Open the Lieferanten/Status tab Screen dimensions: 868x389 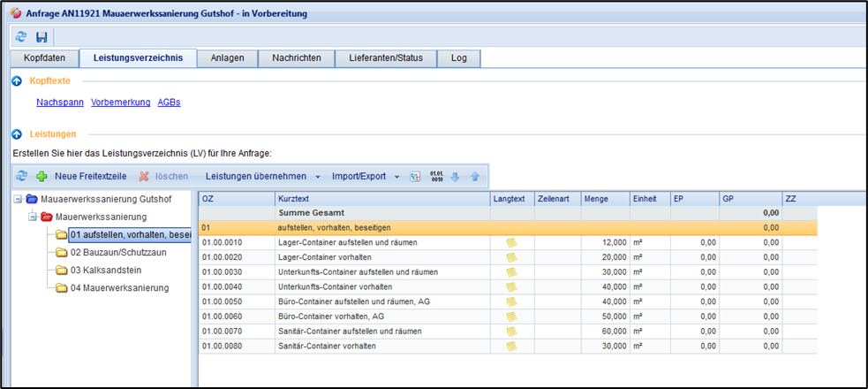(x=386, y=58)
